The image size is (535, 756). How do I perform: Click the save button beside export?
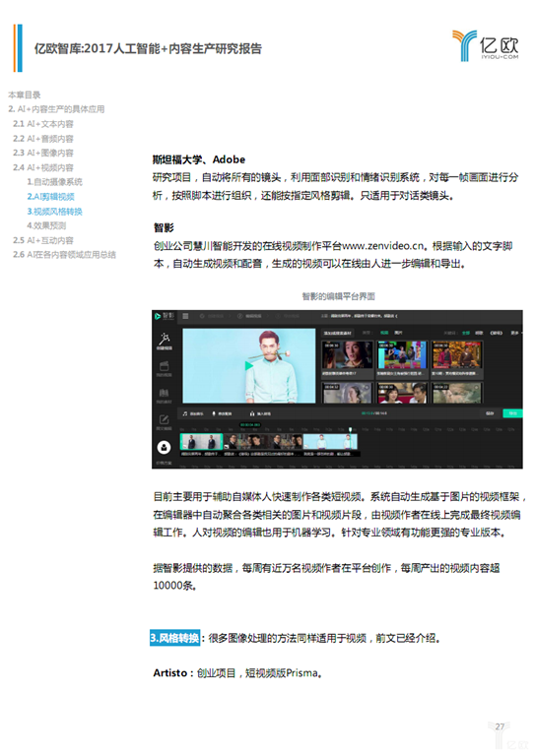(490, 413)
